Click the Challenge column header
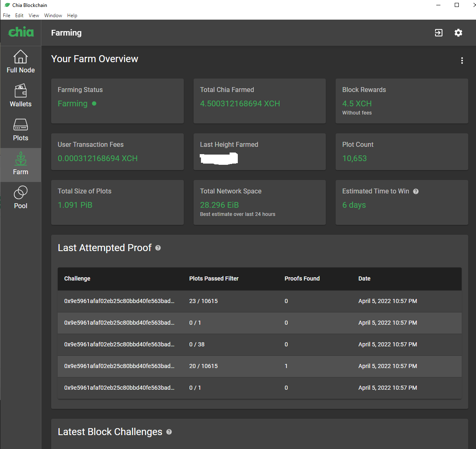The width and height of the screenshot is (476, 449). pyautogui.click(x=77, y=278)
